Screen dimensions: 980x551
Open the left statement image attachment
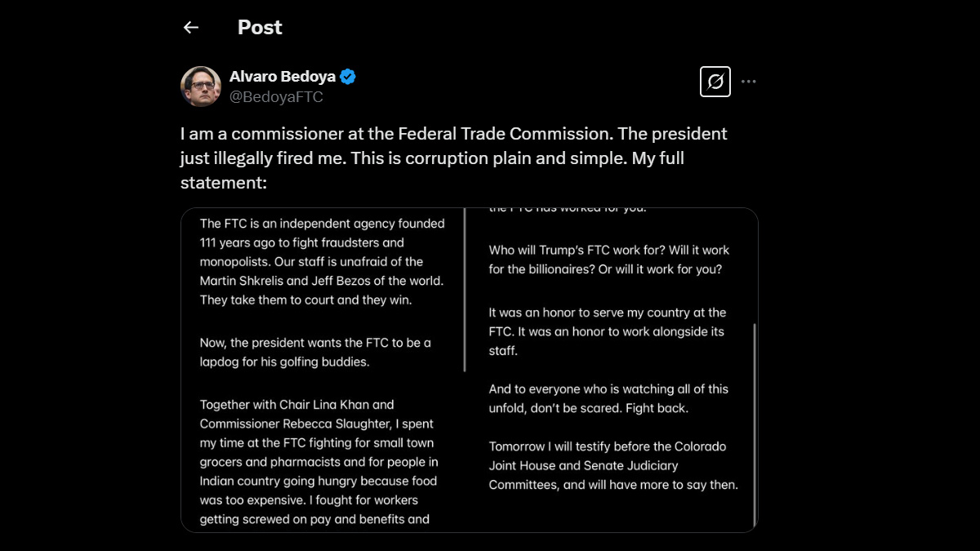(324, 371)
